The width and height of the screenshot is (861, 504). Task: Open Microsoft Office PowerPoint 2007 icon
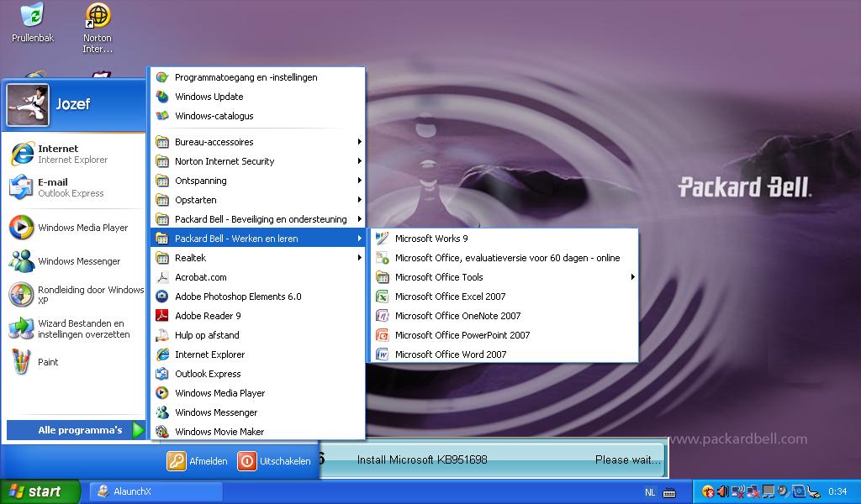point(382,335)
